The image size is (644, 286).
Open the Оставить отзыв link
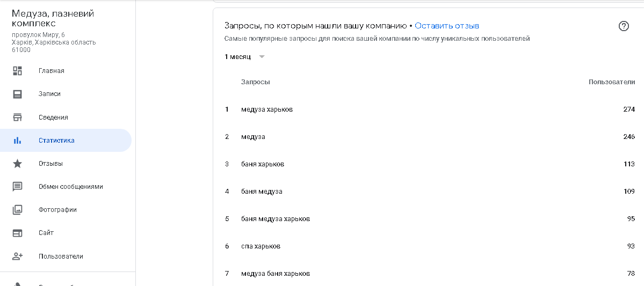tap(447, 26)
